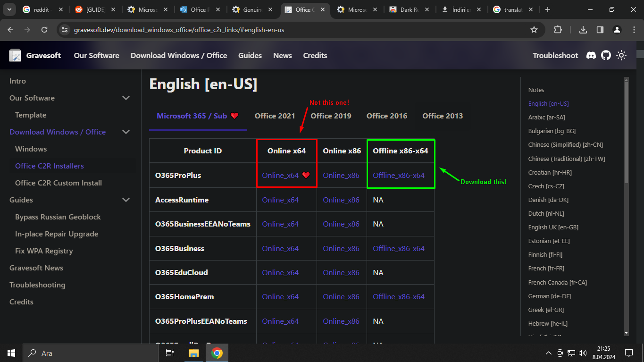
Task: Select the Office 2021 tab
Action: click(275, 116)
